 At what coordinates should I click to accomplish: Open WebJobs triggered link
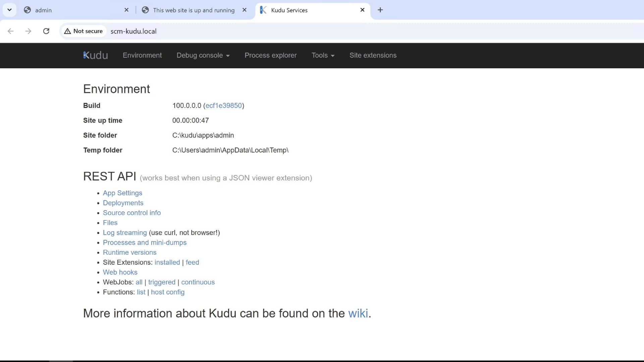[162, 282]
